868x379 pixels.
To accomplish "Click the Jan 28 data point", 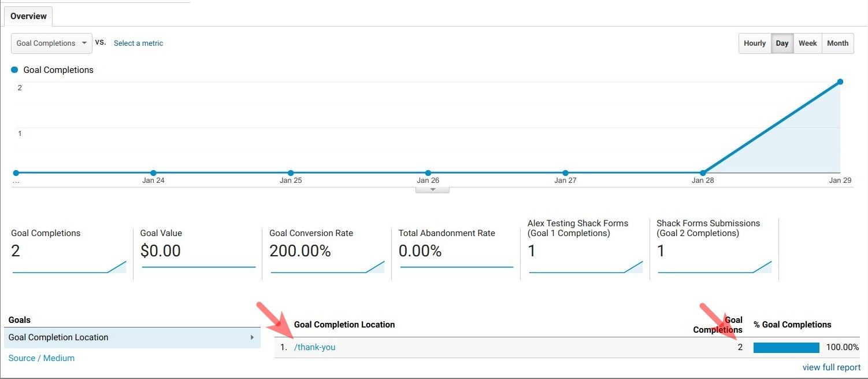I will coord(703,172).
